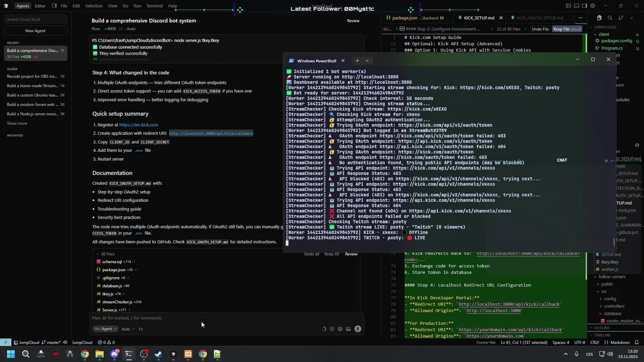Click the web globe icon in chat input
This screenshot has height=362, width=644.
pos(340,329)
